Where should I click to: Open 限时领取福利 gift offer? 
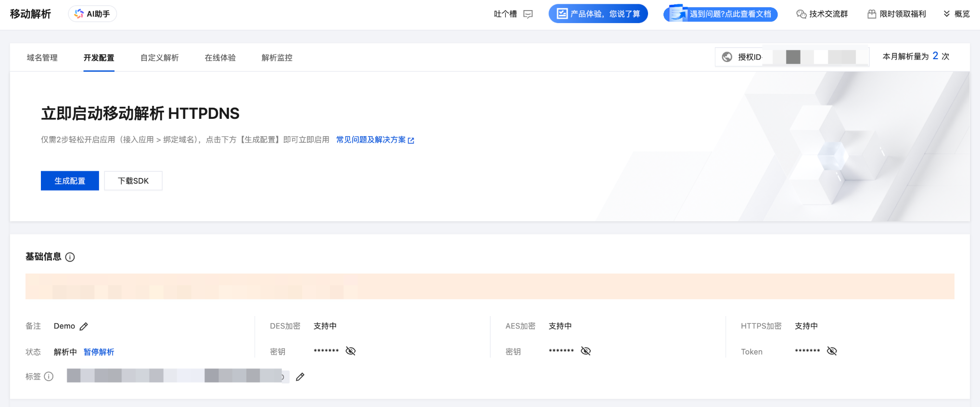coord(897,14)
